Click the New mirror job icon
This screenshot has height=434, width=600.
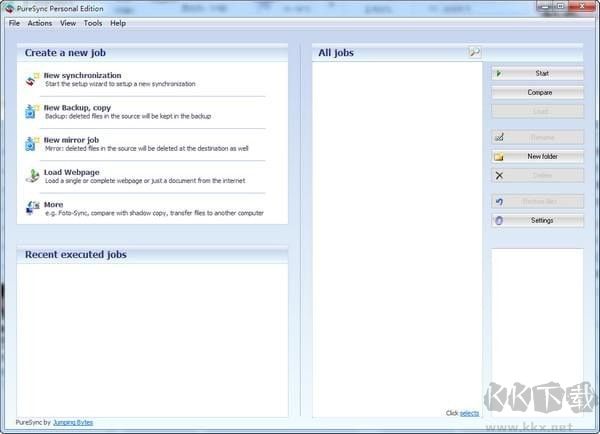(x=33, y=144)
